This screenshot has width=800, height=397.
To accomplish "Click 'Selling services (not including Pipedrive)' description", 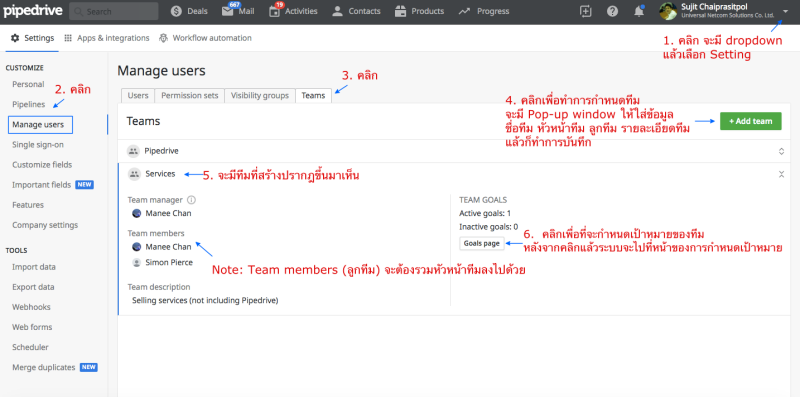I will pos(205,301).
